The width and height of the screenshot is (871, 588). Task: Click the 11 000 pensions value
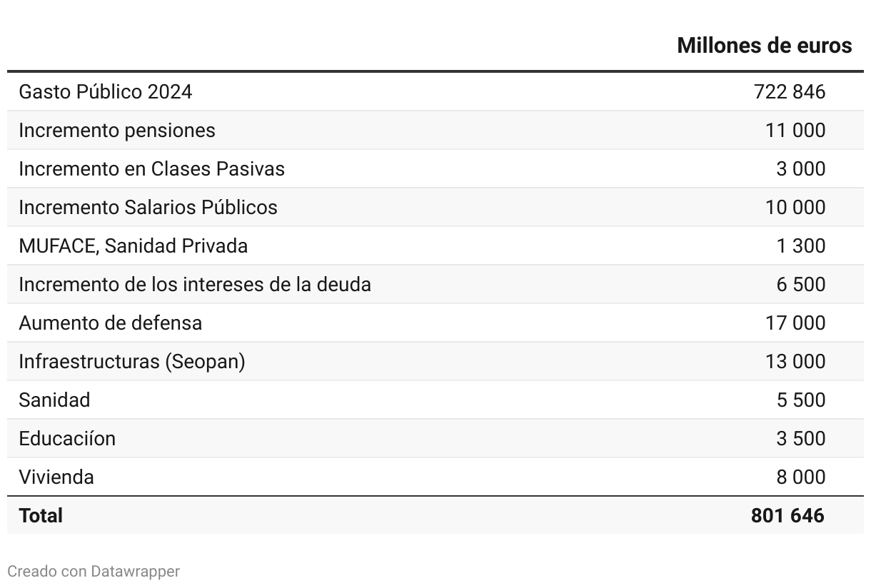tap(795, 131)
